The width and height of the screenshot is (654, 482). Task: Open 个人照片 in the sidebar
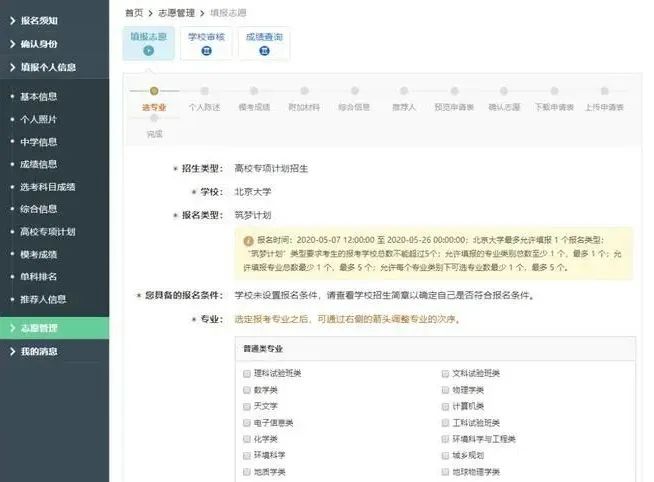39,119
